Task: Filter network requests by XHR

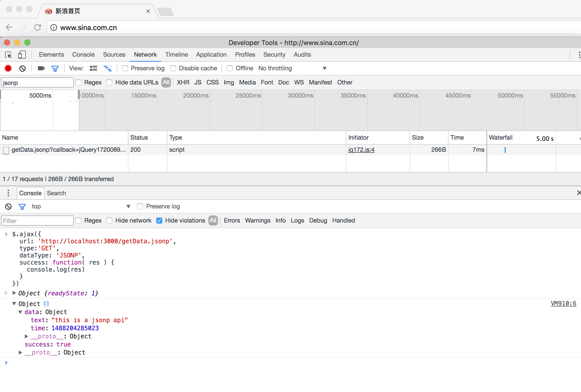Action: 183,82
